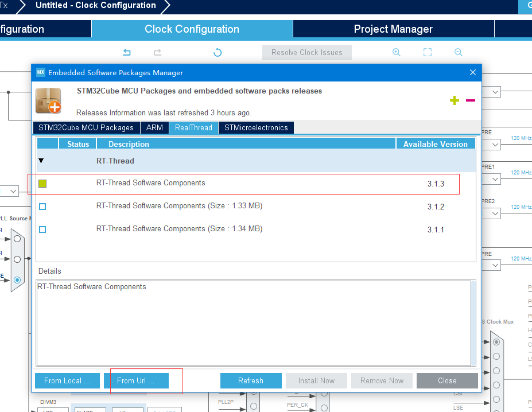Select RT-Thread Software Components (Size : 1.33 MB) row
532x412 pixels.
256,207
